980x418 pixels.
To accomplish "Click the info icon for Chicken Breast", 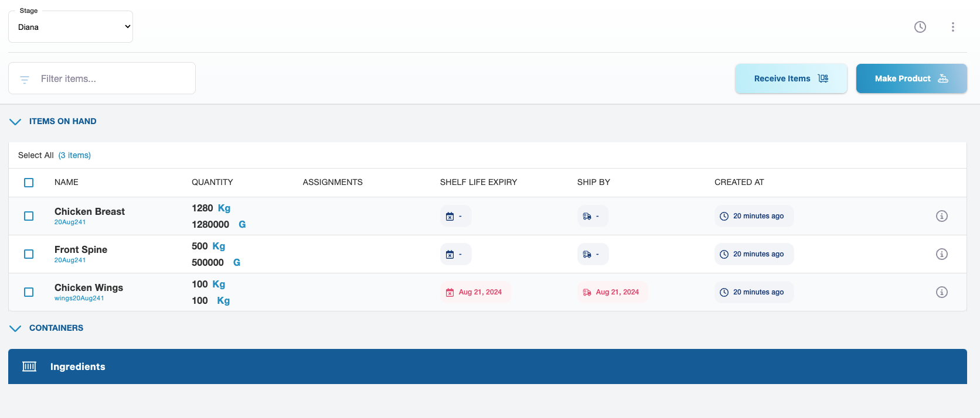I will click(942, 216).
